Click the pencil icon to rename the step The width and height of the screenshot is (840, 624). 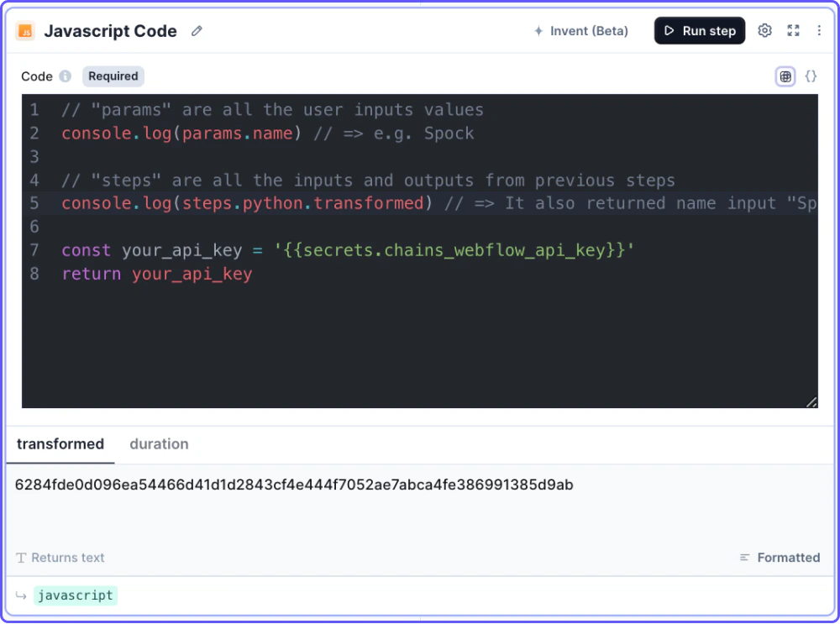pyautogui.click(x=197, y=31)
